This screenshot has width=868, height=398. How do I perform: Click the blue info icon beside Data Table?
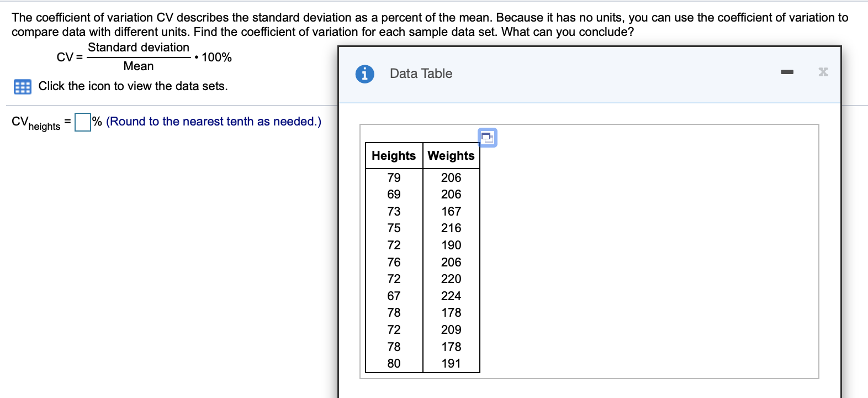tap(364, 74)
